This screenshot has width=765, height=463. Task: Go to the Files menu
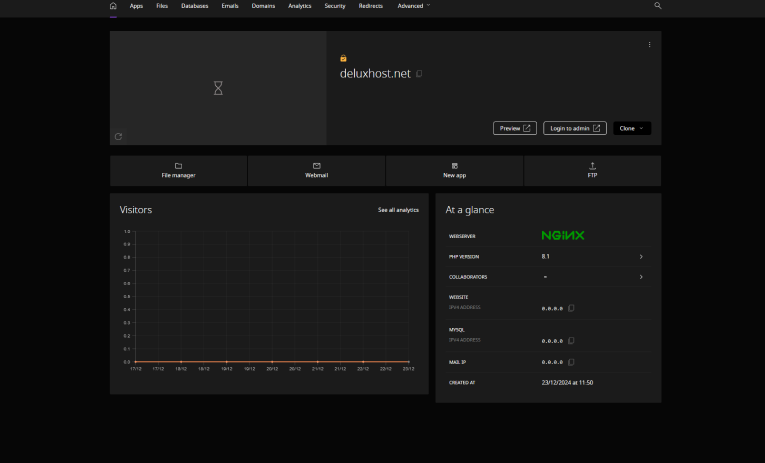tap(162, 6)
